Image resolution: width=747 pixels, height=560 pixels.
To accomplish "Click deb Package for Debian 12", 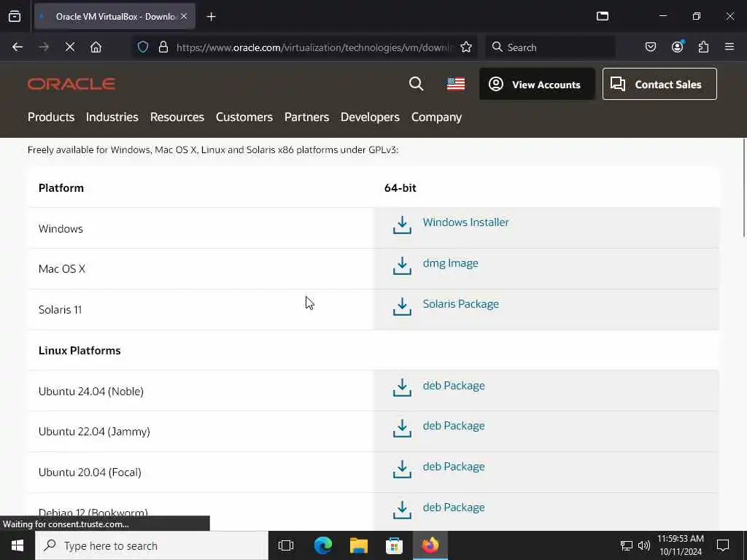I will pos(454,507).
